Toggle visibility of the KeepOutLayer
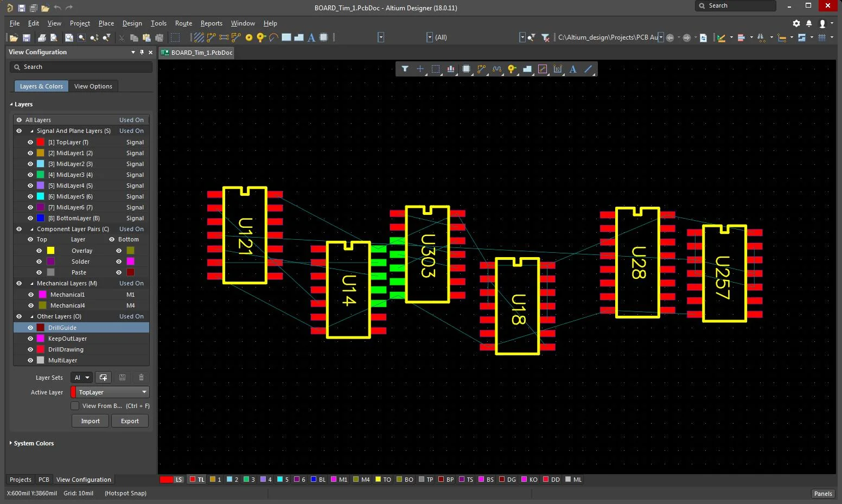The height and width of the screenshot is (504, 842). (x=30, y=338)
